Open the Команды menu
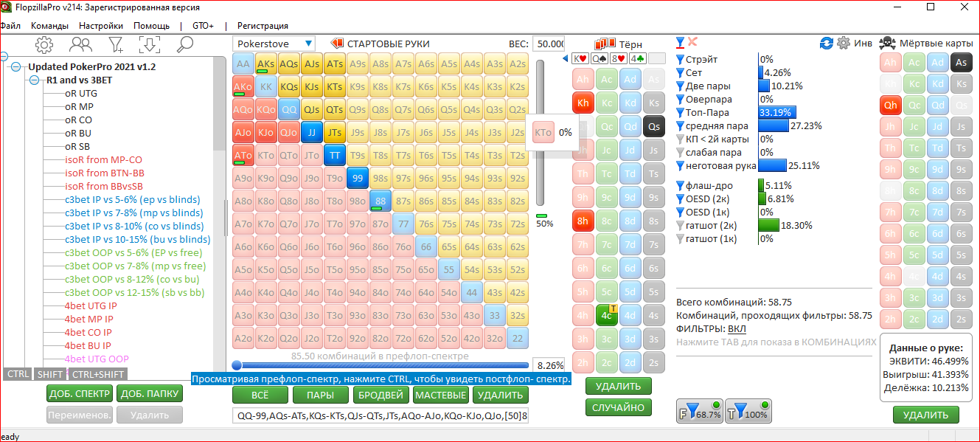 pos(50,25)
